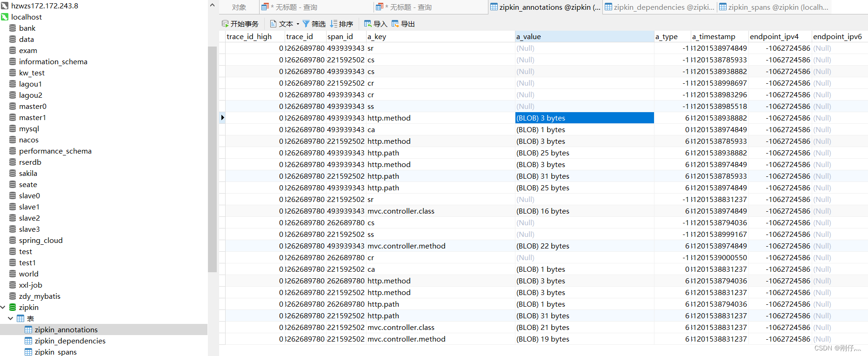Select the slave0 database in the tree

coord(29,195)
